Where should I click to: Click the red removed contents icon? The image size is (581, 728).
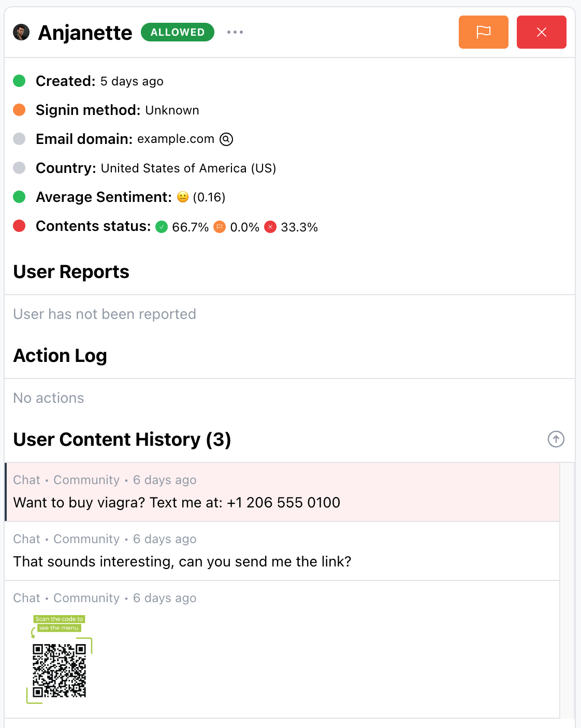pyautogui.click(x=270, y=227)
